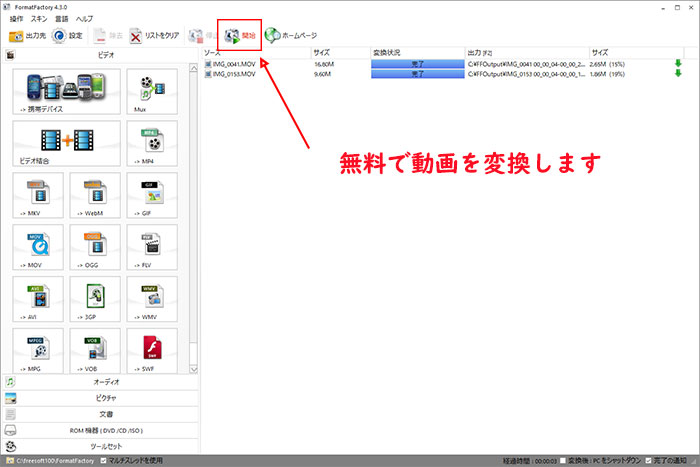This screenshot has width=700, height=467.
Task: Click the 変換状況 column header
Action: click(x=417, y=53)
